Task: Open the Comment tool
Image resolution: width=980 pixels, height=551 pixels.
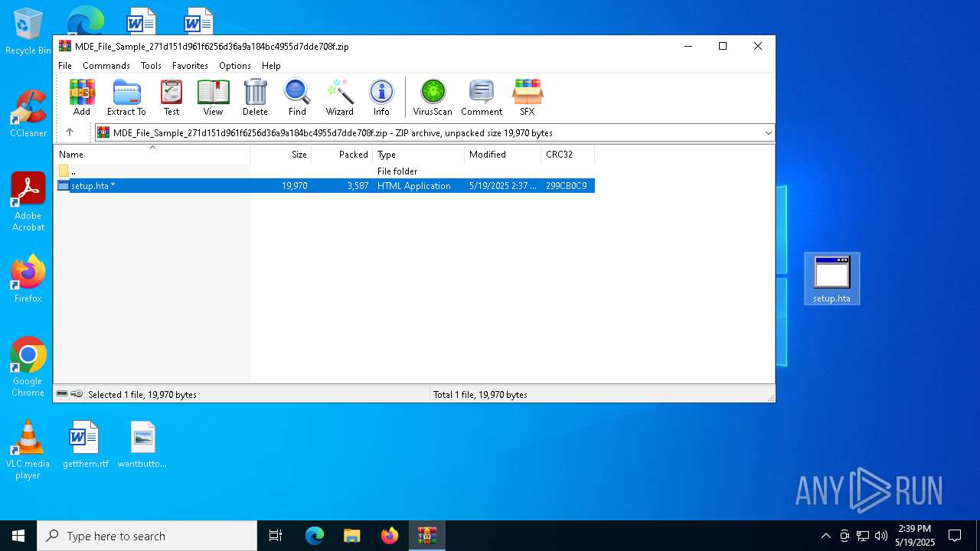Action: pyautogui.click(x=482, y=97)
